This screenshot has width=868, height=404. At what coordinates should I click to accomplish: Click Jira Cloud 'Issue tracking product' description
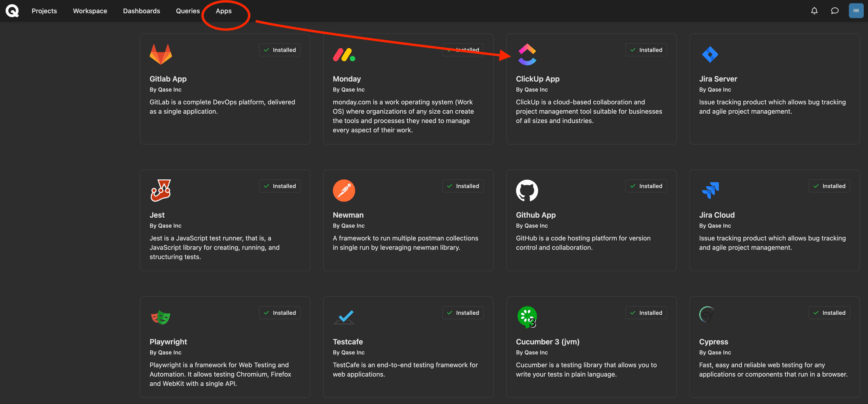click(x=773, y=243)
